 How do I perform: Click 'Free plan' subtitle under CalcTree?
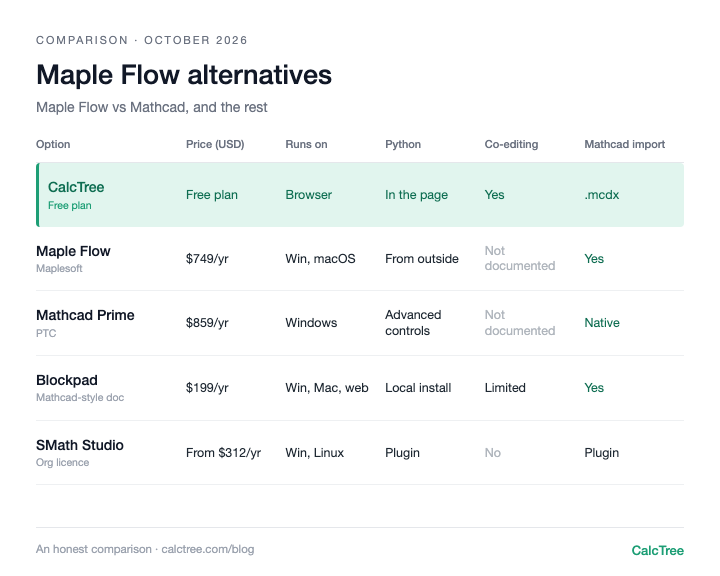(70, 205)
